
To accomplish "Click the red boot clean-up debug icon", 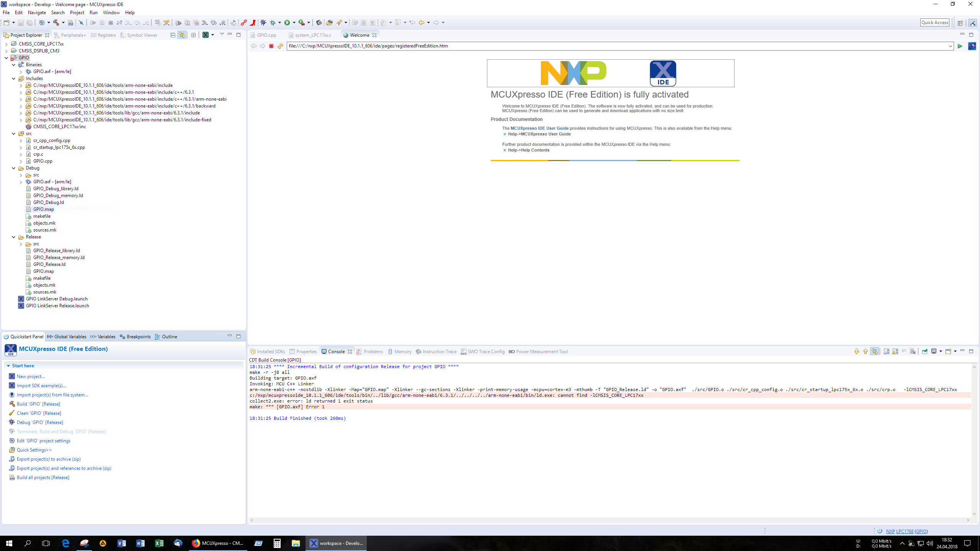I will pyautogui.click(x=253, y=23).
